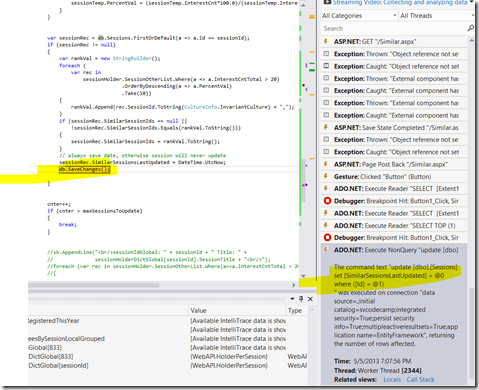Open the Streaming Video IntelliTrace link

pyautogui.click(x=400, y=2)
